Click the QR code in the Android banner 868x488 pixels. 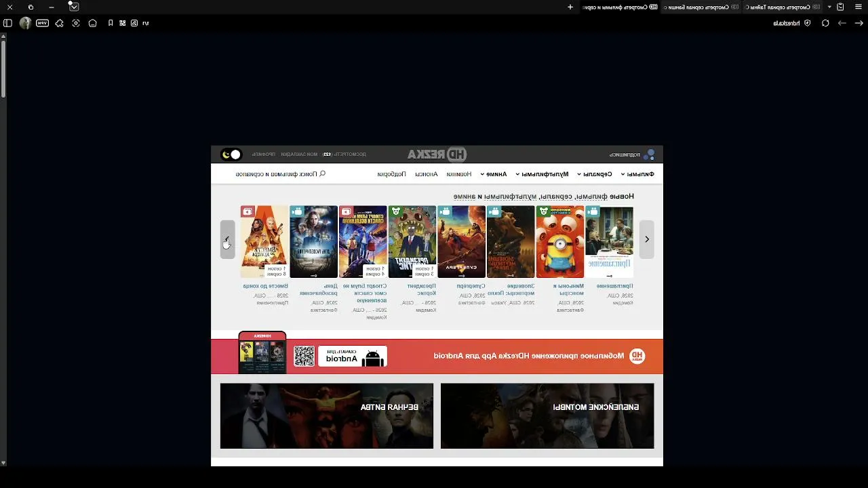304,356
